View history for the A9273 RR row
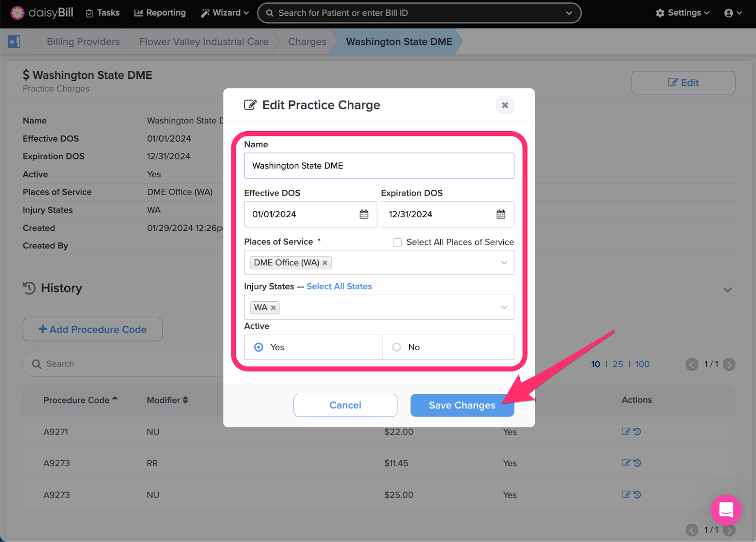This screenshot has height=542, width=756. tap(637, 463)
